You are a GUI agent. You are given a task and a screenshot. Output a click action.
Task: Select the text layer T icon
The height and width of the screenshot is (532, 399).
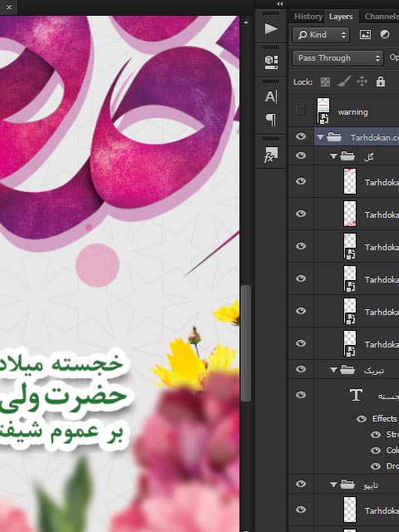coord(356,395)
